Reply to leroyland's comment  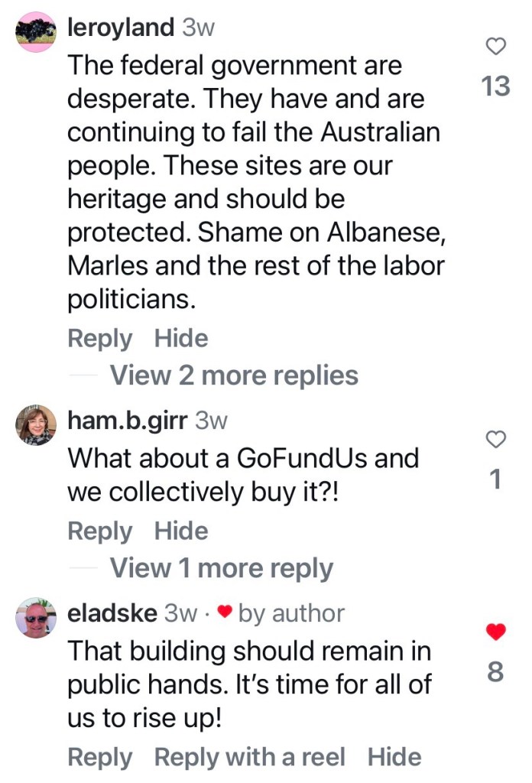[x=99, y=338]
